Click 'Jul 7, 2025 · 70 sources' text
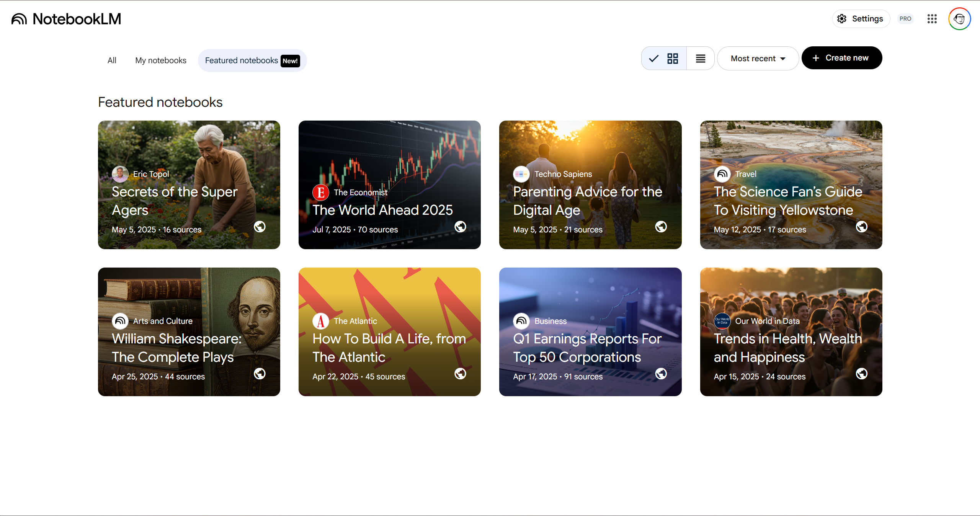 355,230
